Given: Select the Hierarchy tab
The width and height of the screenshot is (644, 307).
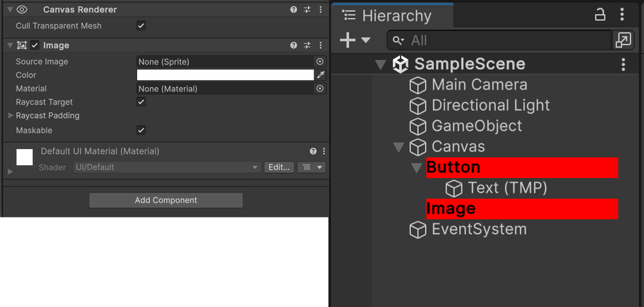Looking at the screenshot, I should click(393, 16).
